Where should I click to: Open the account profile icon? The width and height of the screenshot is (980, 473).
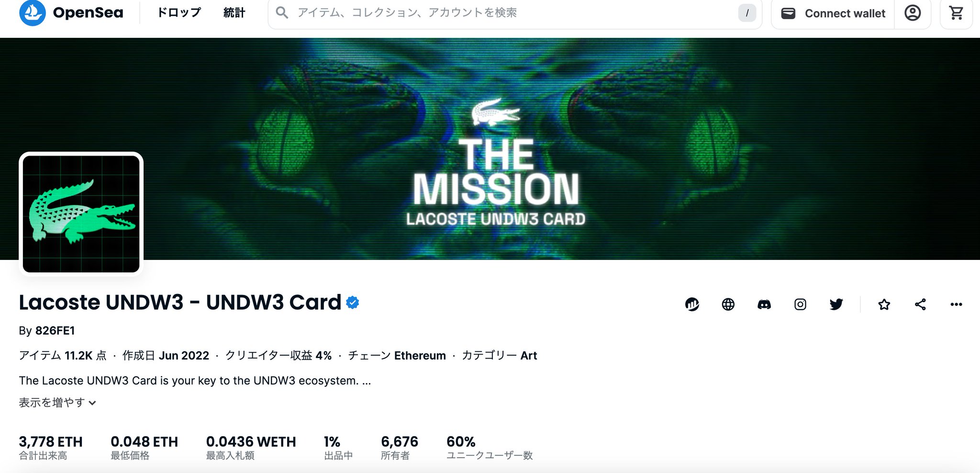click(913, 13)
